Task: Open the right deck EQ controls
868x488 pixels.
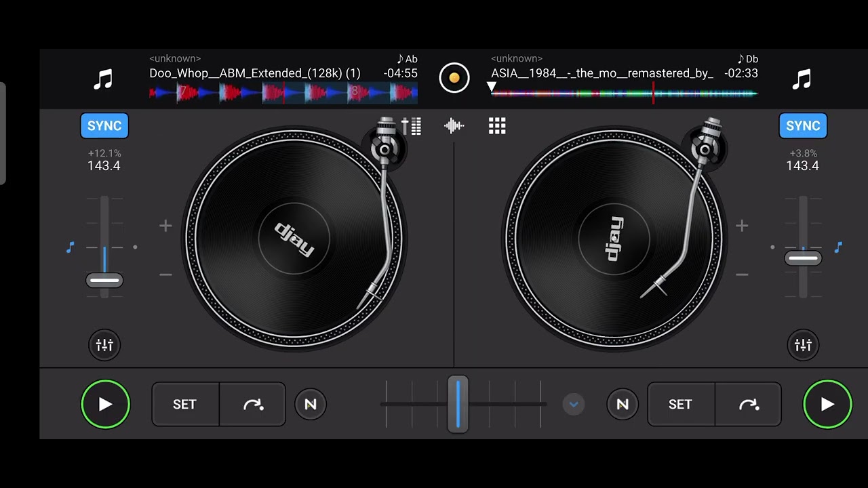Action: click(x=803, y=345)
